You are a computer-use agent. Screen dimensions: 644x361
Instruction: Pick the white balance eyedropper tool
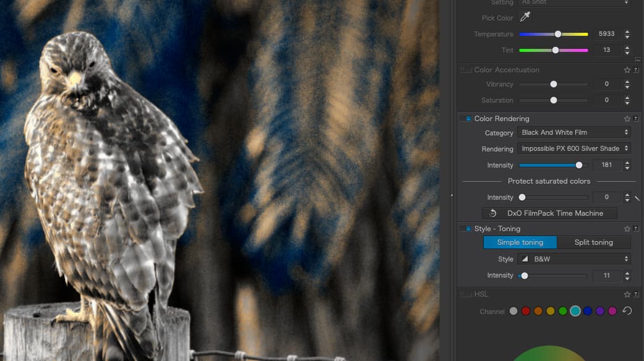pos(525,18)
